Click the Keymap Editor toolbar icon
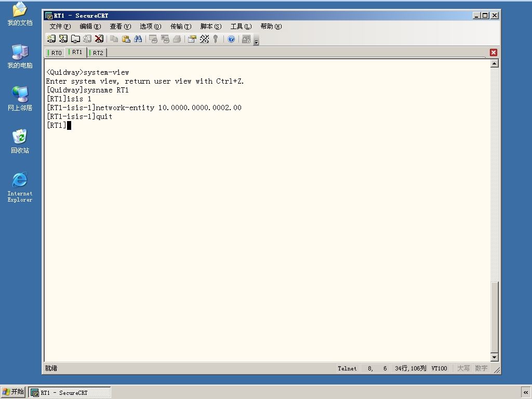532x399 pixels. click(204, 39)
